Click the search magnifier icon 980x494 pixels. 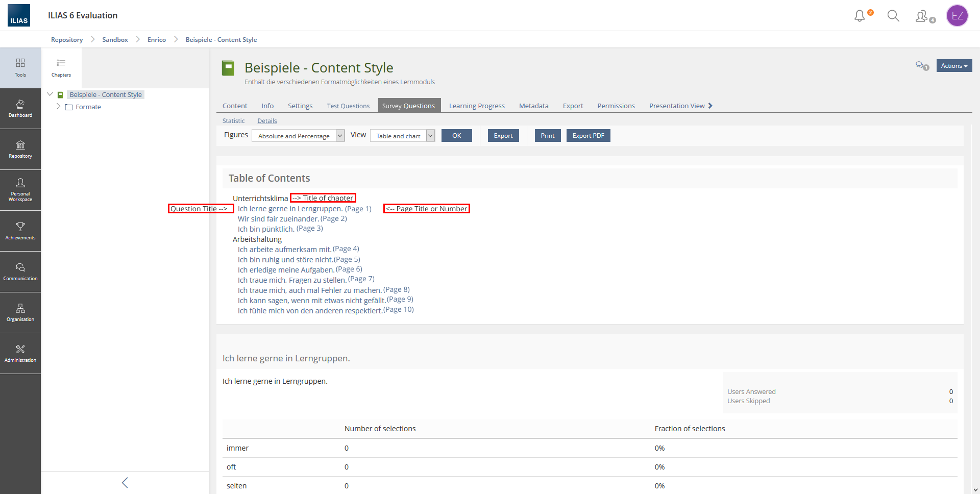(893, 16)
